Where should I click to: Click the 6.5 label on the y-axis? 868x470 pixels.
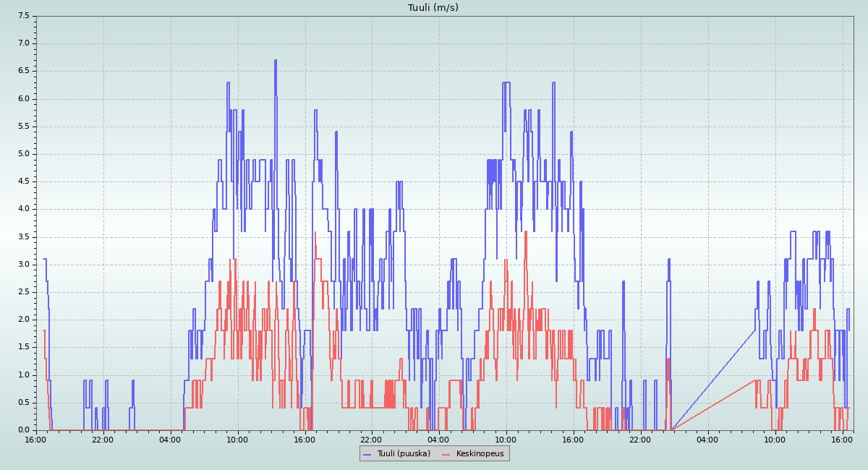click(24, 71)
